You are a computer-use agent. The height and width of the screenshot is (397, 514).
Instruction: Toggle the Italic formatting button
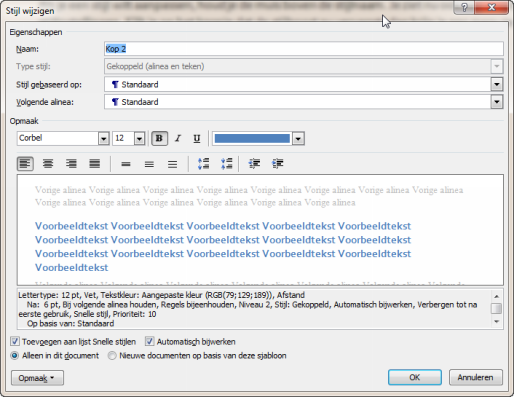pyautogui.click(x=178, y=138)
